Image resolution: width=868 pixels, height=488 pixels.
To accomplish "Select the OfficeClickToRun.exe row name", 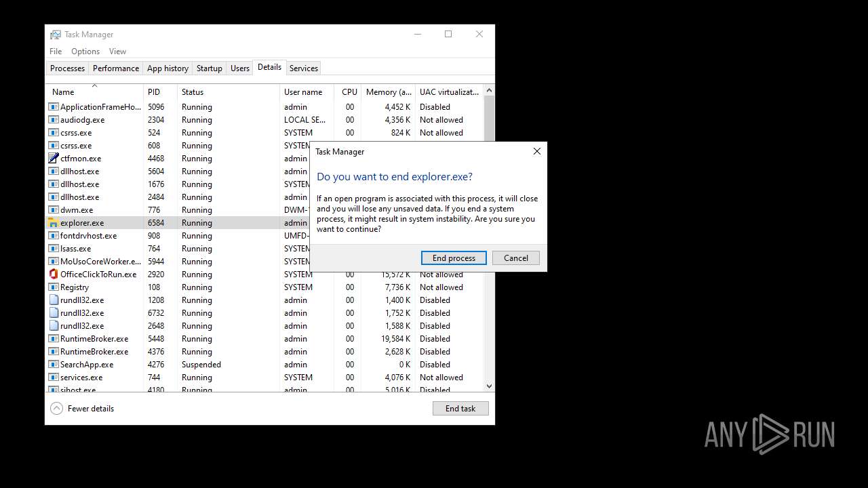I will click(98, 274).
